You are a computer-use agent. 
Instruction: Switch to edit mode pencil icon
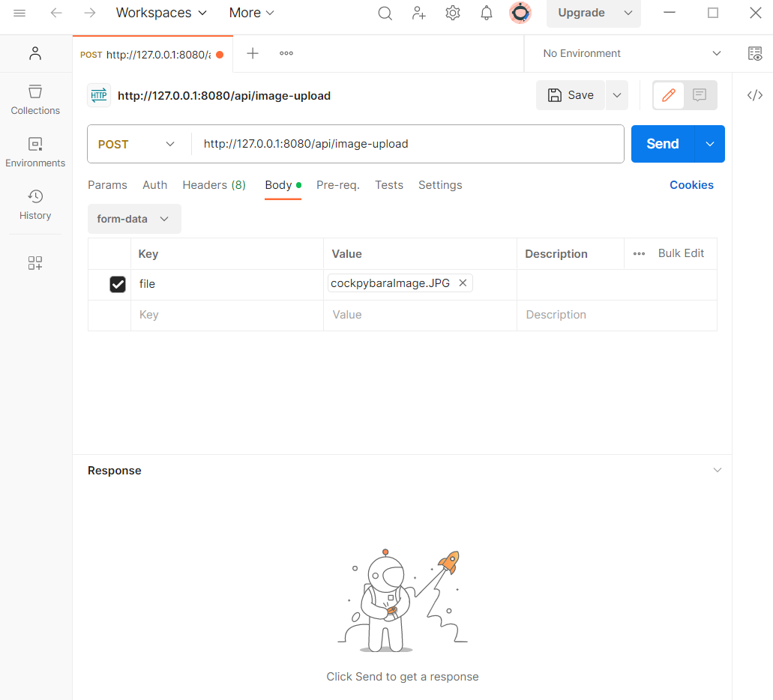669,95
